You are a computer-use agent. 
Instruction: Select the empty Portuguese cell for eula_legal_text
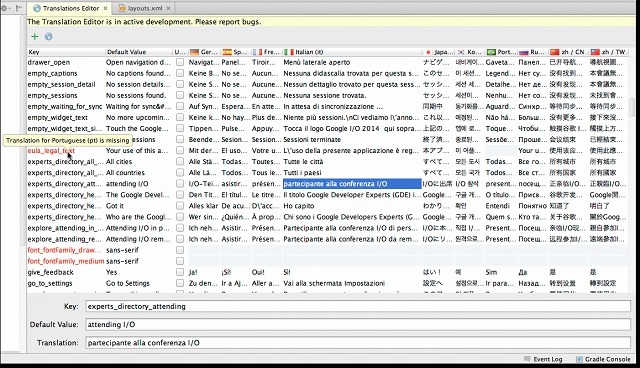[501, 151]
